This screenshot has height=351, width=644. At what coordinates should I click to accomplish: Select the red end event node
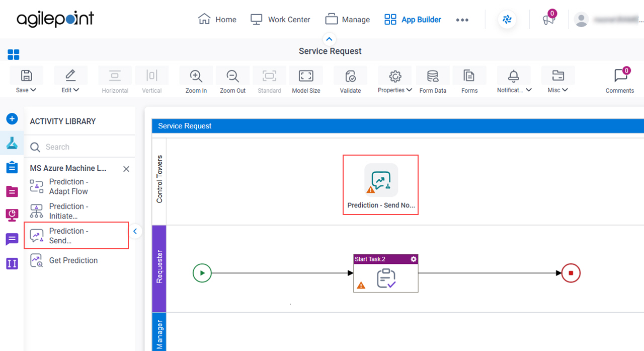click(x=571, y=273)
